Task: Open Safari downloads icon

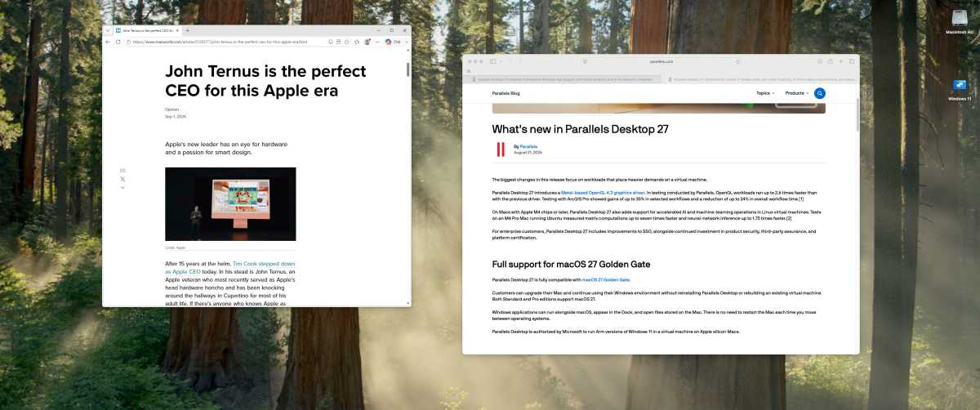Action: pyautogui.click(x=820, y=61)
